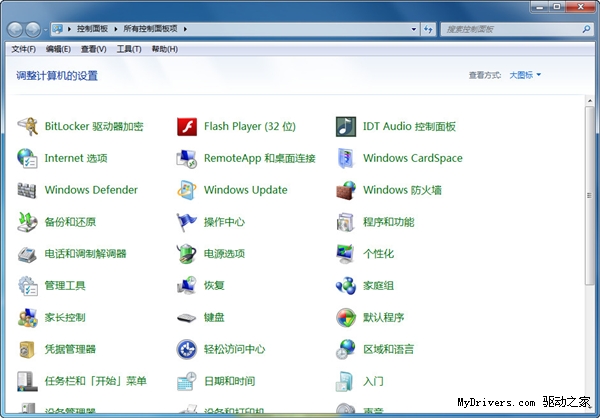Click the Forward navigation button
Screen dimensions: 600x418
(x=33, y=29)
